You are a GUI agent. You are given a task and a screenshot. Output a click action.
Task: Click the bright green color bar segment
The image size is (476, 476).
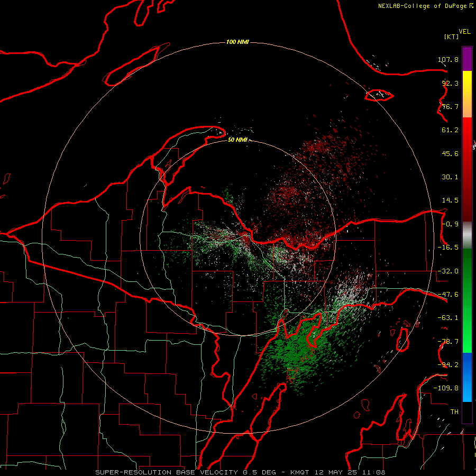(467, 341)
